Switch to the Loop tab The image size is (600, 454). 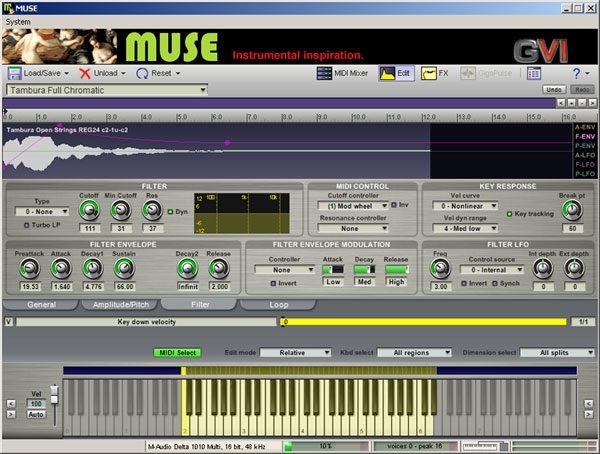278,305
